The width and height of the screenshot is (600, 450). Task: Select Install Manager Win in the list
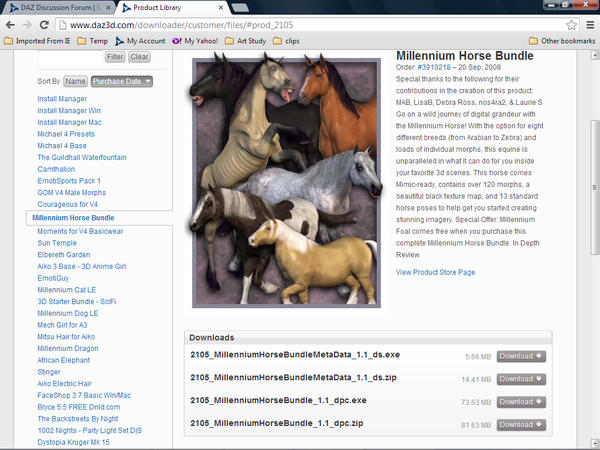coord(69,111)
